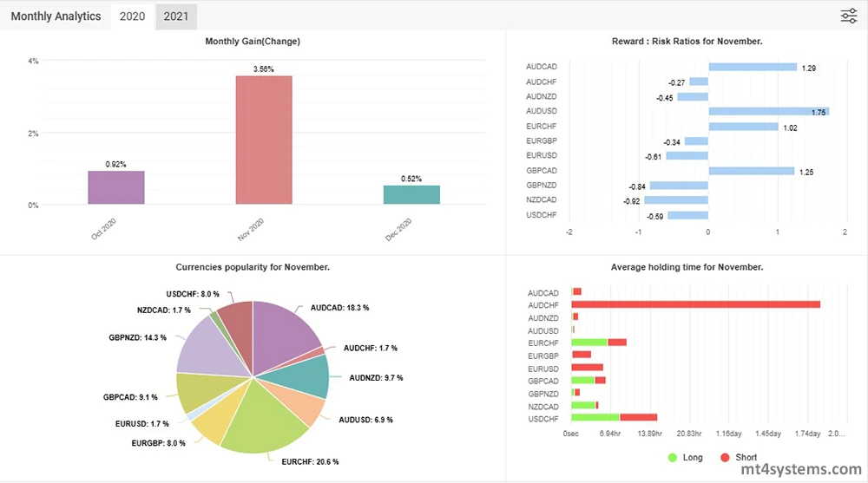Select the AUDNZD pie slice
868x483 pixels.
tap(308, 373)
